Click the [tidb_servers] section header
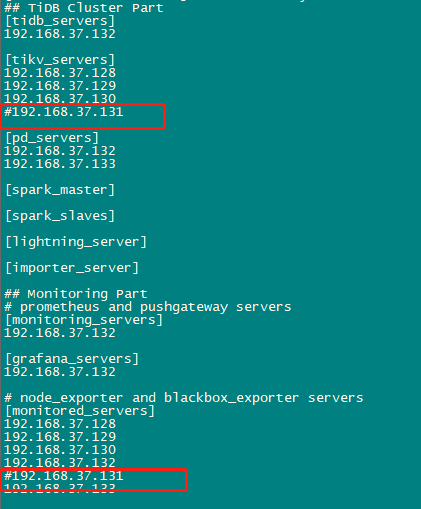The width and height of the screenshot is (421, 509). [60, 21]
